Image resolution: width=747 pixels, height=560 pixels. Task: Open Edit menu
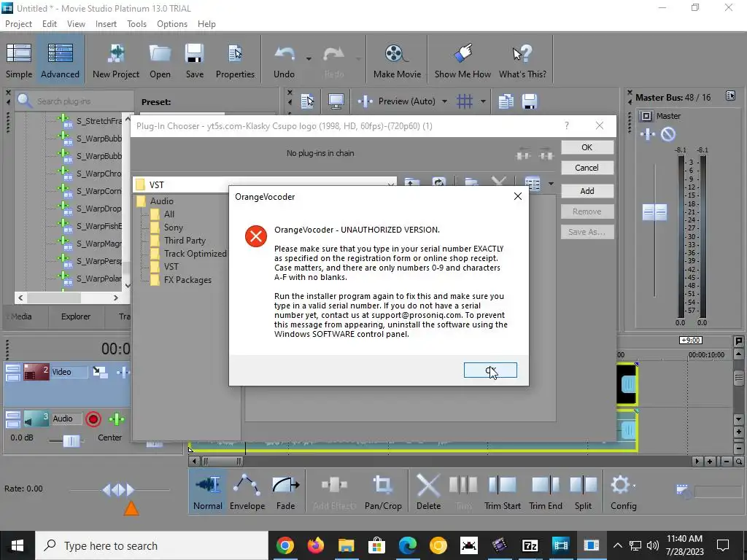(x=49, y=24)
